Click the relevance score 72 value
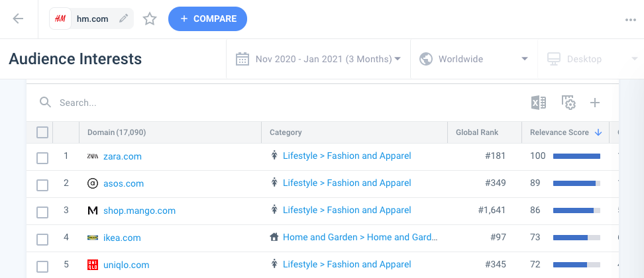The image size is (644, 278). pos(535,265)
